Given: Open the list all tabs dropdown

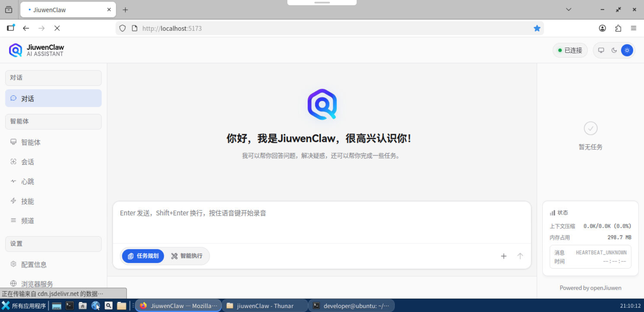Looking at the screenshot, I should [569, 10].
